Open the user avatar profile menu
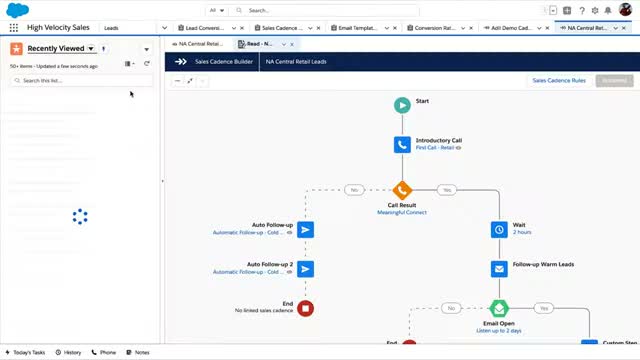 pyautogui.click(x=625, y=9)
